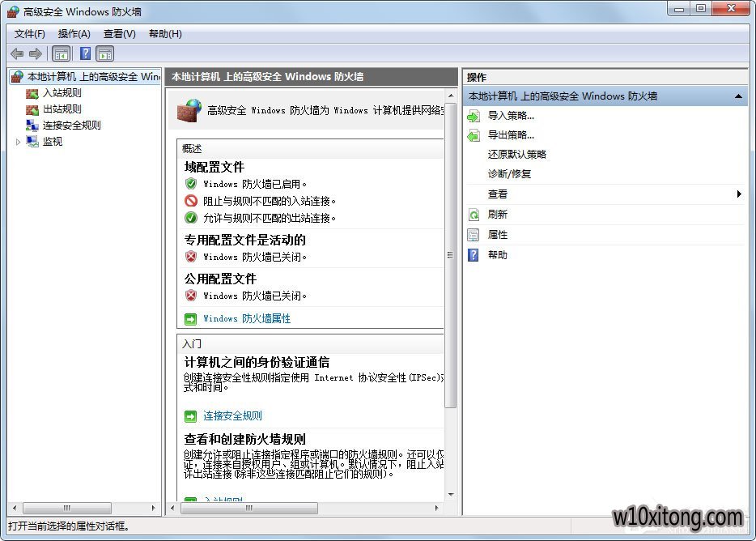Select 出站规则 in the tree
Viewport: 756px width, 541px height.
[x=62, y=109]
